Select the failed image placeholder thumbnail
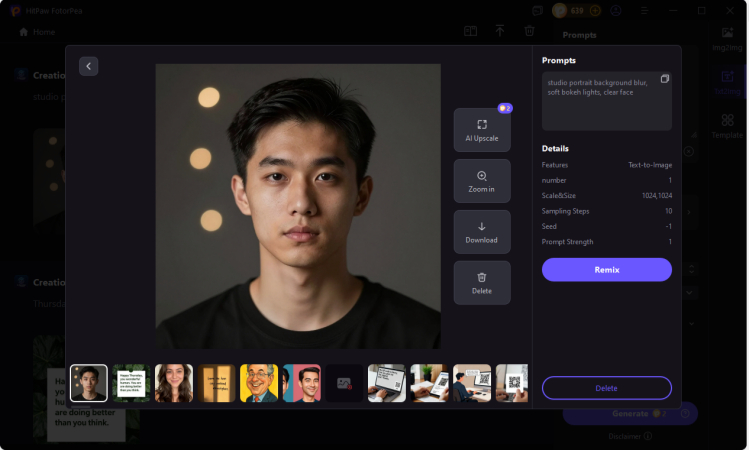The width and height of the screenshot is (749, 450). [344, 383]
